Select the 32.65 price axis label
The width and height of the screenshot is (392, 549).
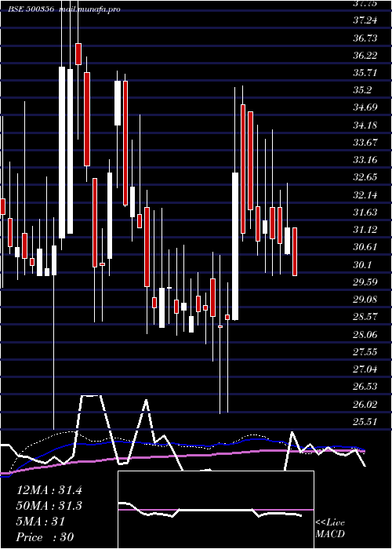365,177
